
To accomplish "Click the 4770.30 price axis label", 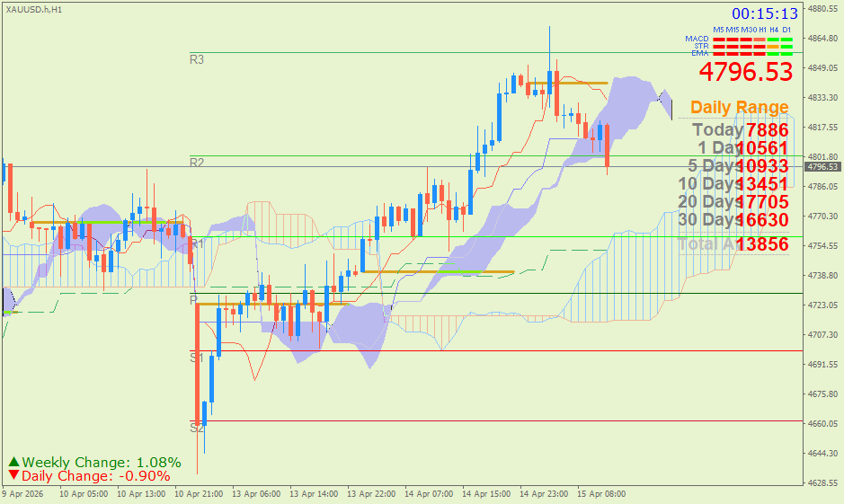I will (822, 216).
